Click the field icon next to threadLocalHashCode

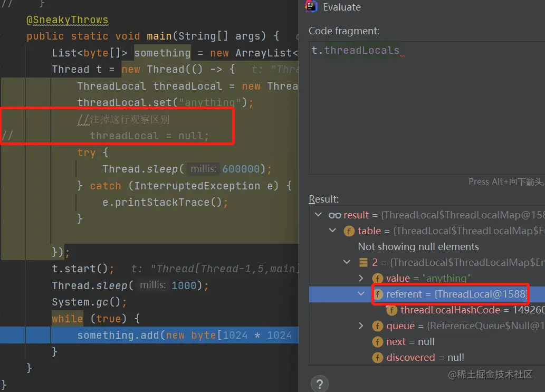(x=391, y=310)
